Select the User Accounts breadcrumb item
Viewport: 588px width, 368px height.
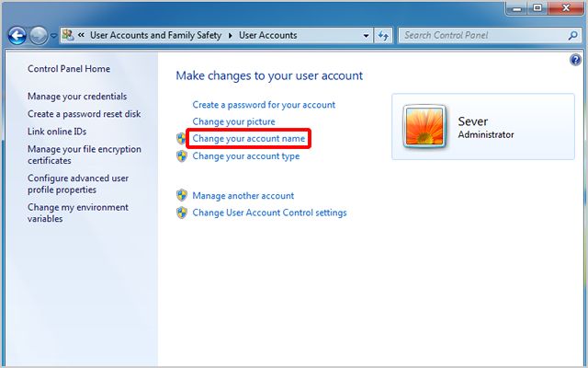tap(267, 36)
